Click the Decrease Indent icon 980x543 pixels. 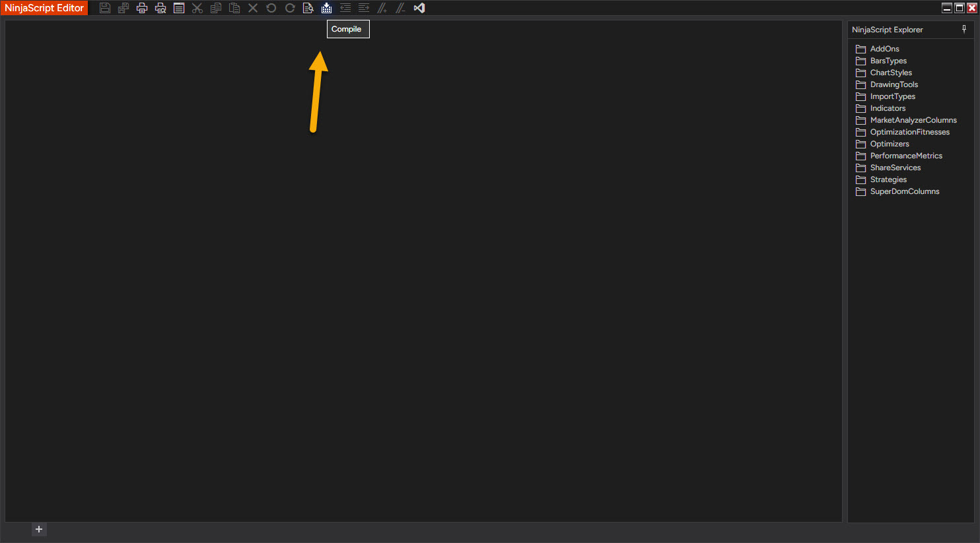345,8
